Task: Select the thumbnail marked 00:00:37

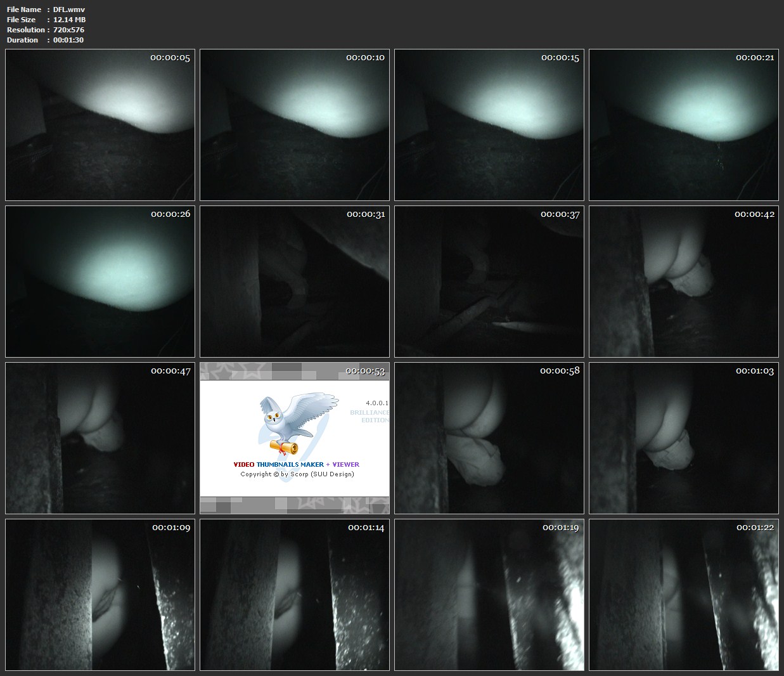Action: [489, 282]
